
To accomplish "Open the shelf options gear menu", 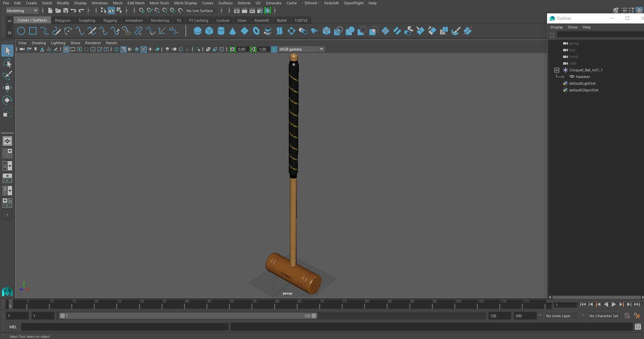I will click(9, 33).
